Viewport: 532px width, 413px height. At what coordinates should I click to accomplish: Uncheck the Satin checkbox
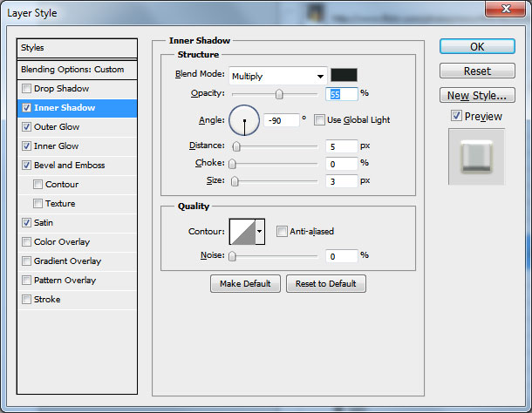(26, 223)
